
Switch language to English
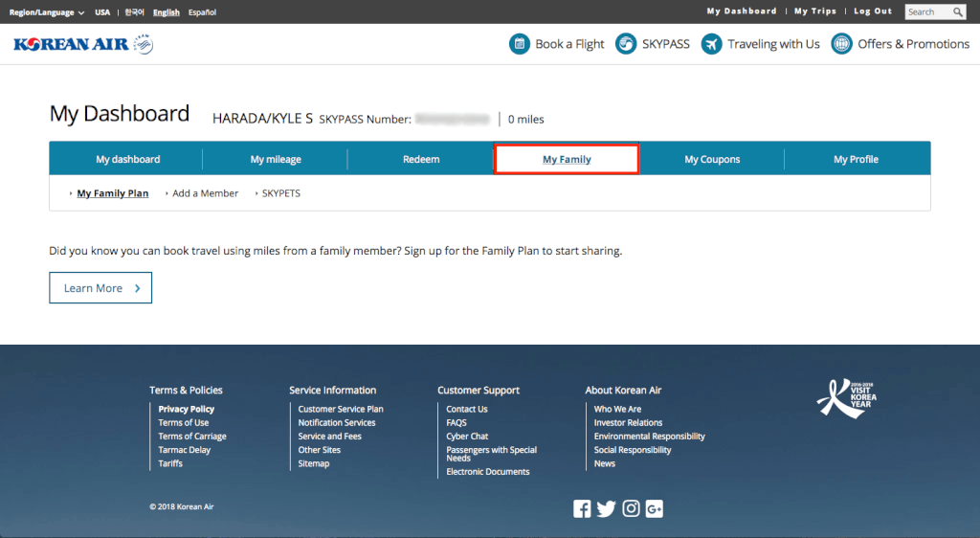coord(167,11)
